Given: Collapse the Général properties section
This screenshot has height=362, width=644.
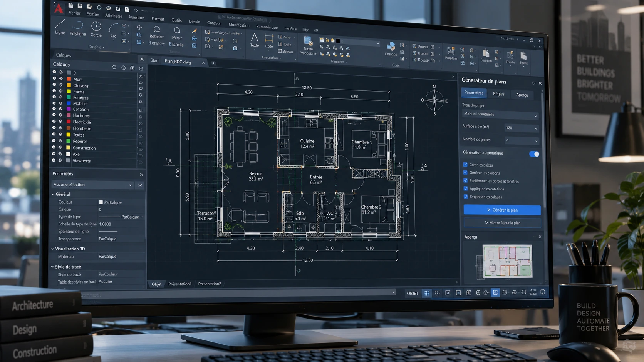Looking at the screenshot, I should 53,194.
